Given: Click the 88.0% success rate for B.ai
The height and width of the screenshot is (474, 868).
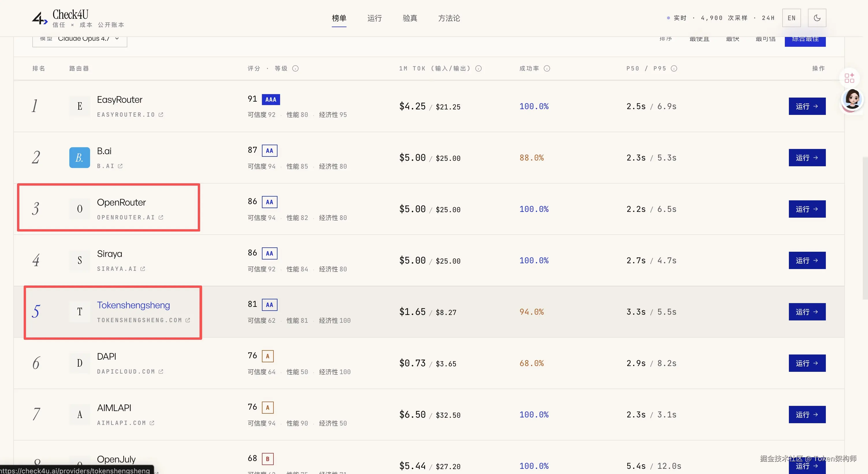Looking at the screenshot, I should click(x=532, y=158).
